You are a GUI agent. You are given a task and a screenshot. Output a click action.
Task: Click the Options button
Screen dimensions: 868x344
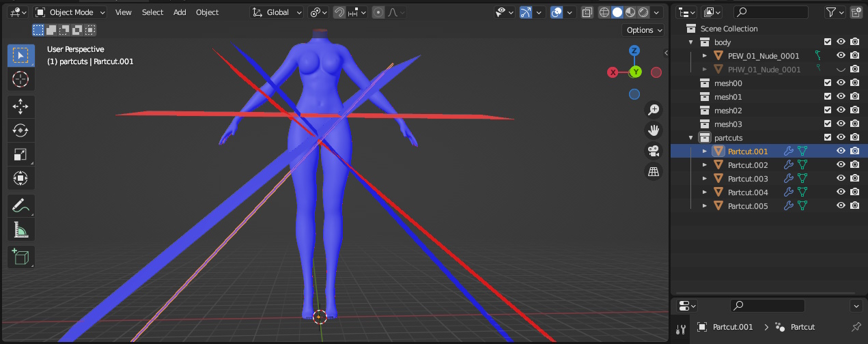coord(643,30)
